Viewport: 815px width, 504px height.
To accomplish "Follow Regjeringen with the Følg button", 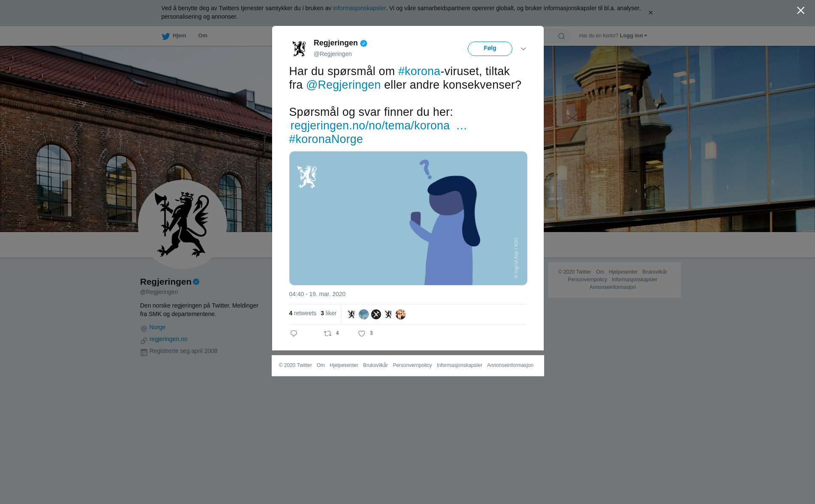I will click(490, 49).
